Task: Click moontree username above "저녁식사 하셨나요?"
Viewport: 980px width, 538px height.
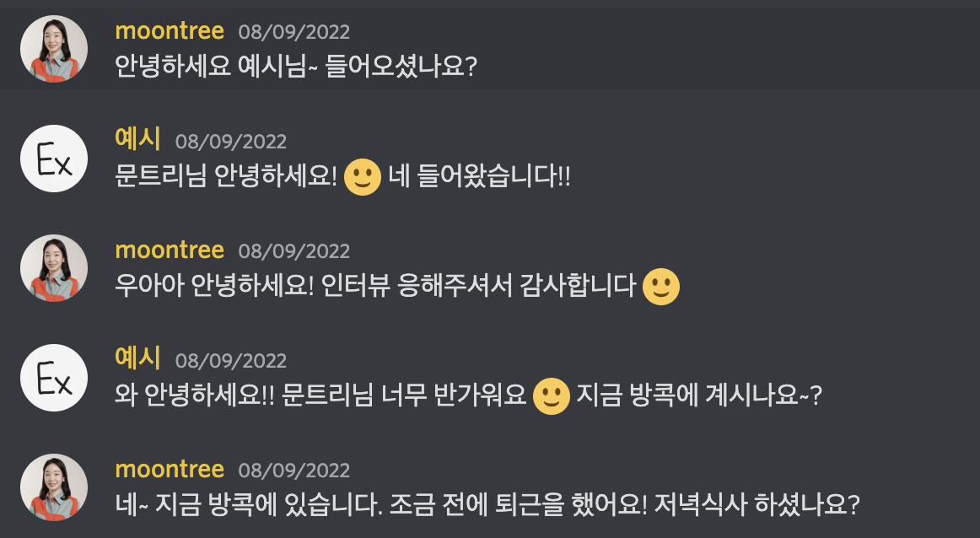Action: click(170, 470)
